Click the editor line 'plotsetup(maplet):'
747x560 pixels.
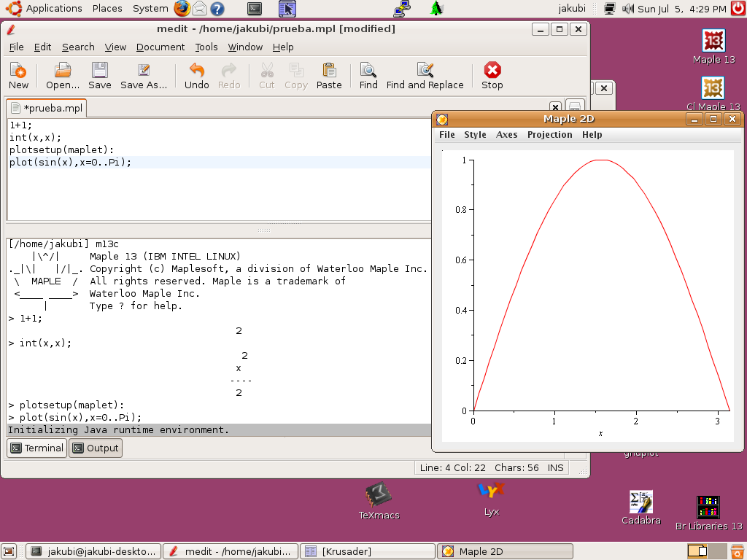pyautogui.click(x=61, y=150)
